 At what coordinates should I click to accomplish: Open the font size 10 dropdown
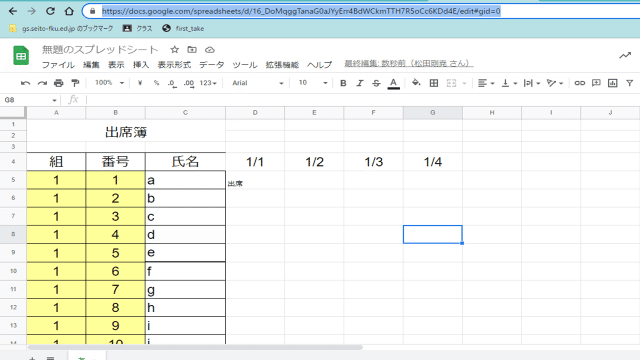313,83
